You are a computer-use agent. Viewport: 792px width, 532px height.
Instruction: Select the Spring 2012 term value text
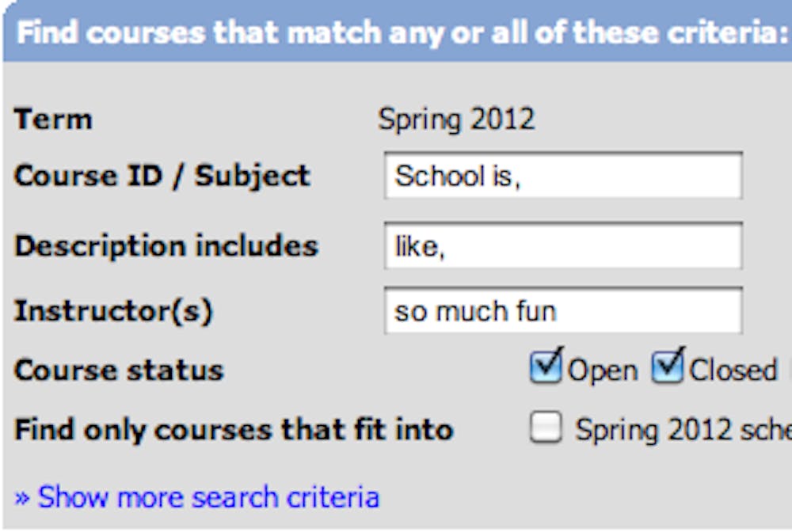coord(456,120)
